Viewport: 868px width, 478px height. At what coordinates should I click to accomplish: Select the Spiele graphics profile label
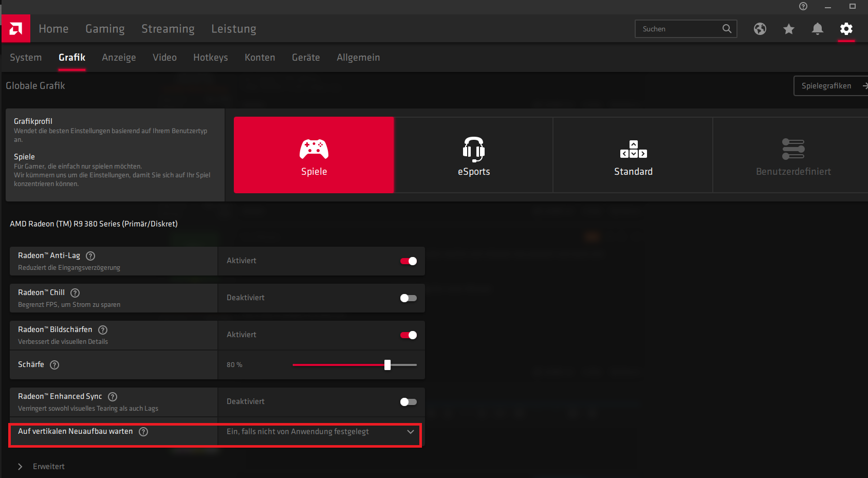coord(314,172)
